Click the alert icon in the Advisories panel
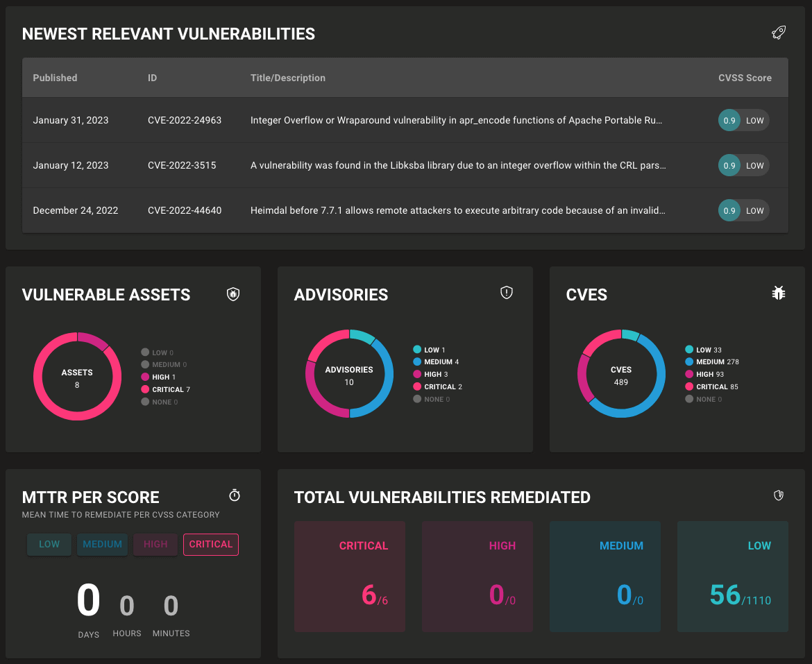 (506, 292)
